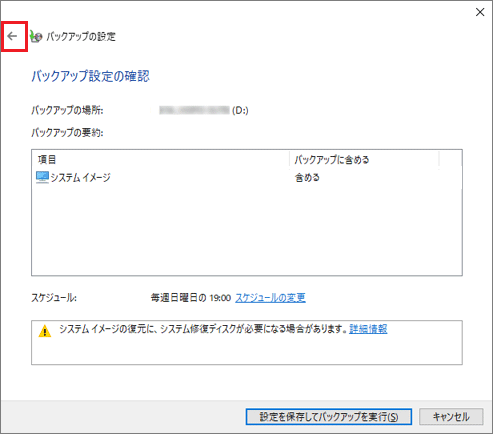Screen dimensions: 493x434
Task: Click the backup settings wizard icon
Action: [36, 36]
